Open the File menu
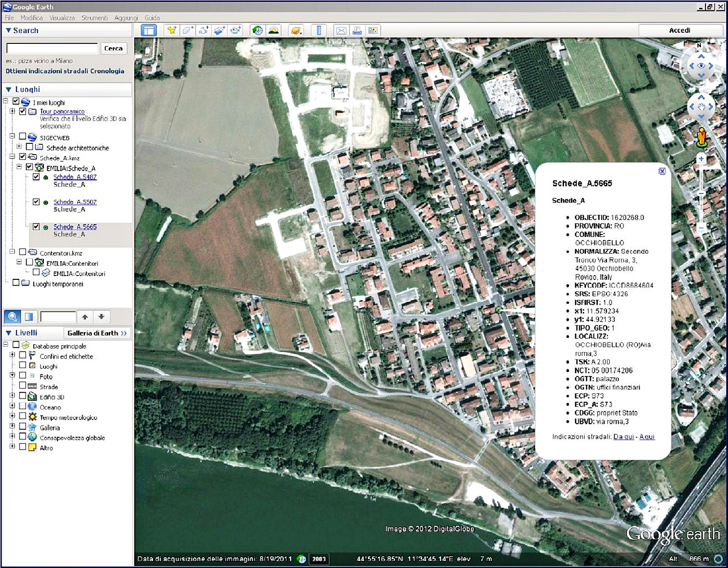 9,18
